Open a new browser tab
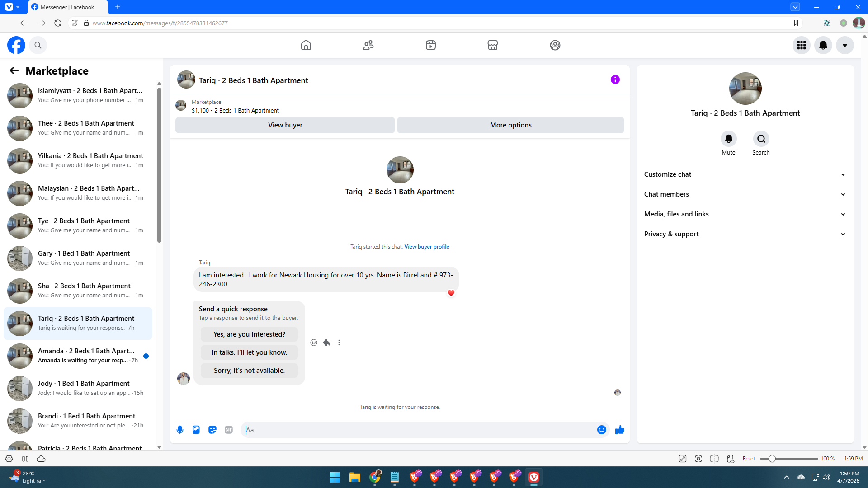This screenshot has width=868, height=488. pos(118,7)
